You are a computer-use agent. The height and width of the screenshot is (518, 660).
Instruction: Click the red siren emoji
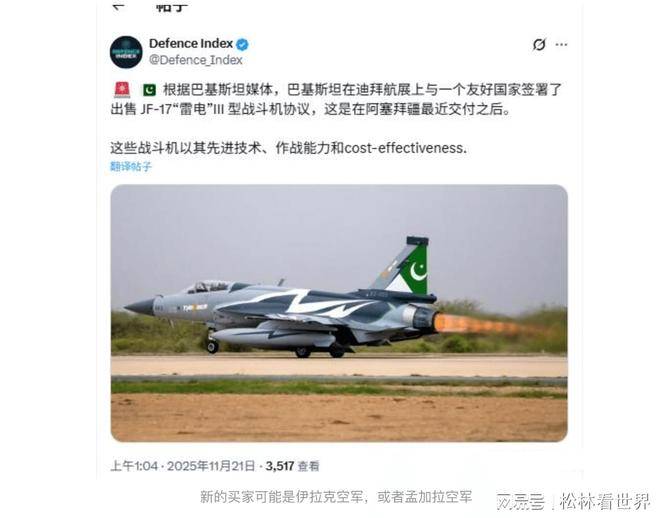coord(122,90)
